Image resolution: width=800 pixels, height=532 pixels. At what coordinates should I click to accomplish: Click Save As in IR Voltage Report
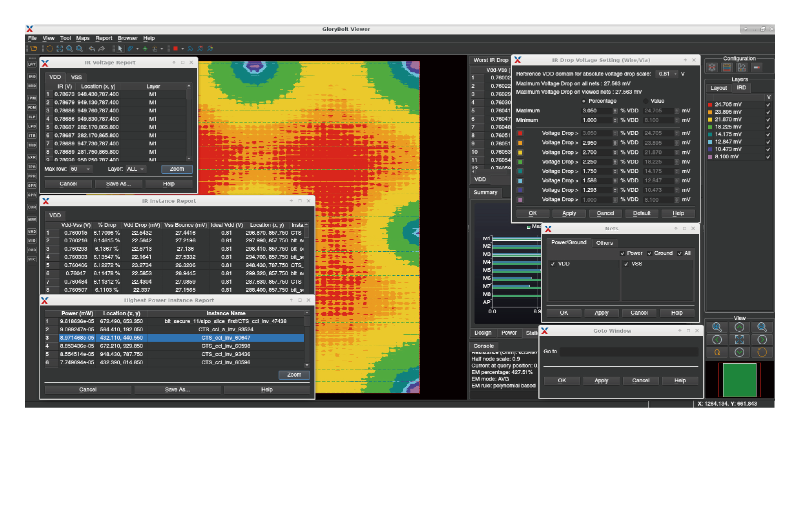pyautogui.click(x=118, y=184)
